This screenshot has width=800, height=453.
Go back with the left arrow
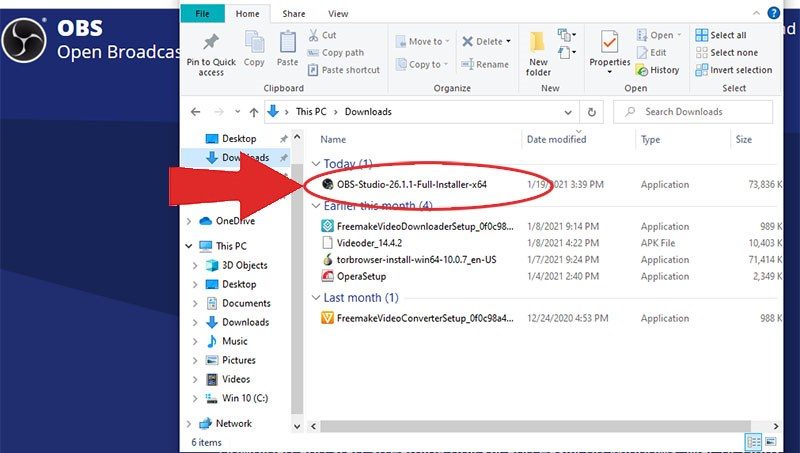195,112
